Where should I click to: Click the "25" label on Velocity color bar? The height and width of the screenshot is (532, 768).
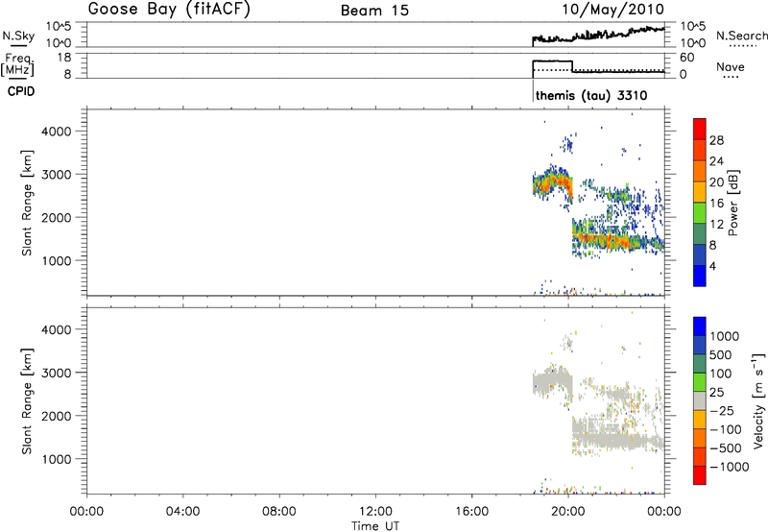tap(716, 393)
